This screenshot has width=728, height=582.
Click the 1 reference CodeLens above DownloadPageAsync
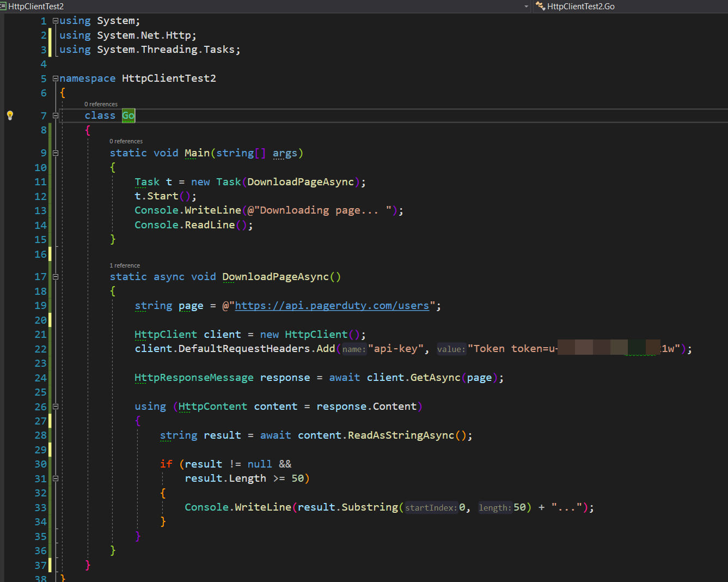point(125,265)
